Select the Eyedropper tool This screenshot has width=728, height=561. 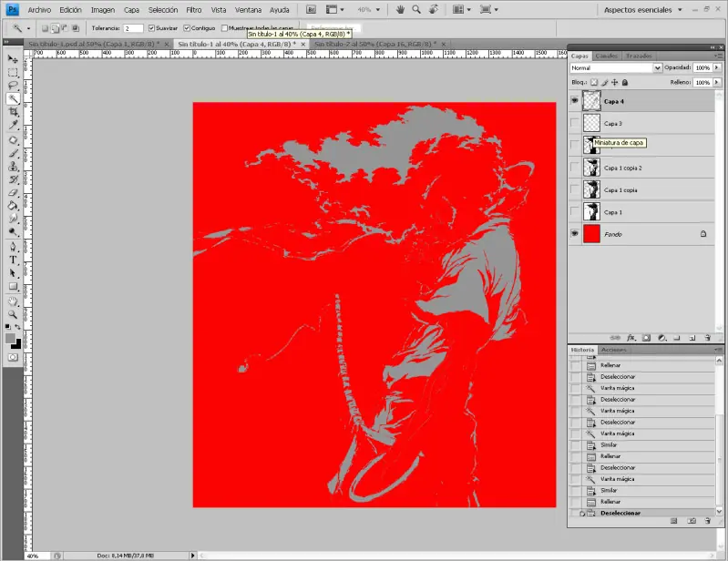pos(13,125)
